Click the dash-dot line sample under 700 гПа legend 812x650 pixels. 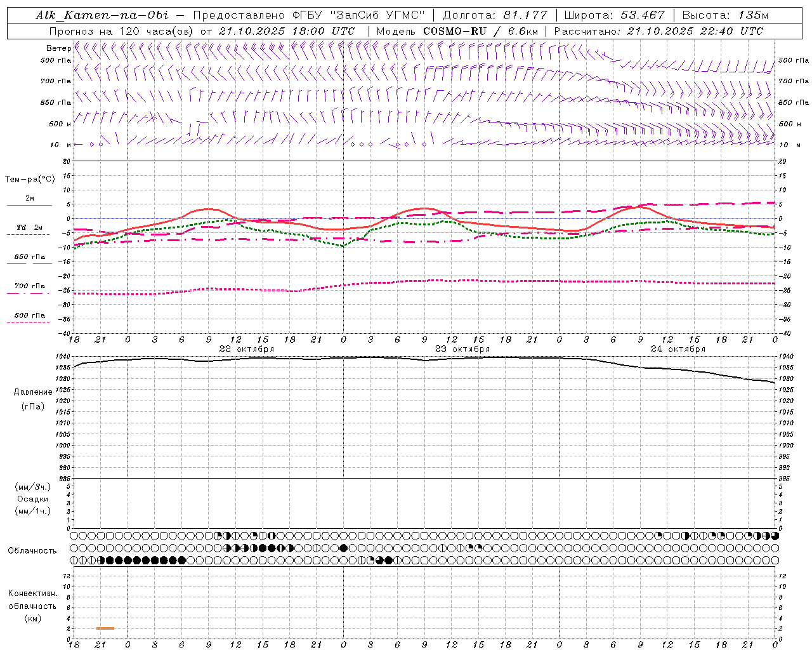[28, 293]
